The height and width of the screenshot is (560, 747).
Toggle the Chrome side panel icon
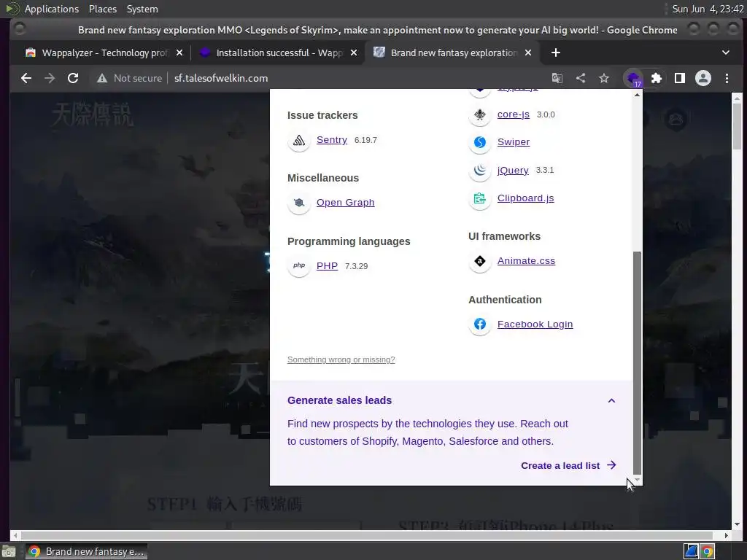pyautogui.click(x=680, y=78)
